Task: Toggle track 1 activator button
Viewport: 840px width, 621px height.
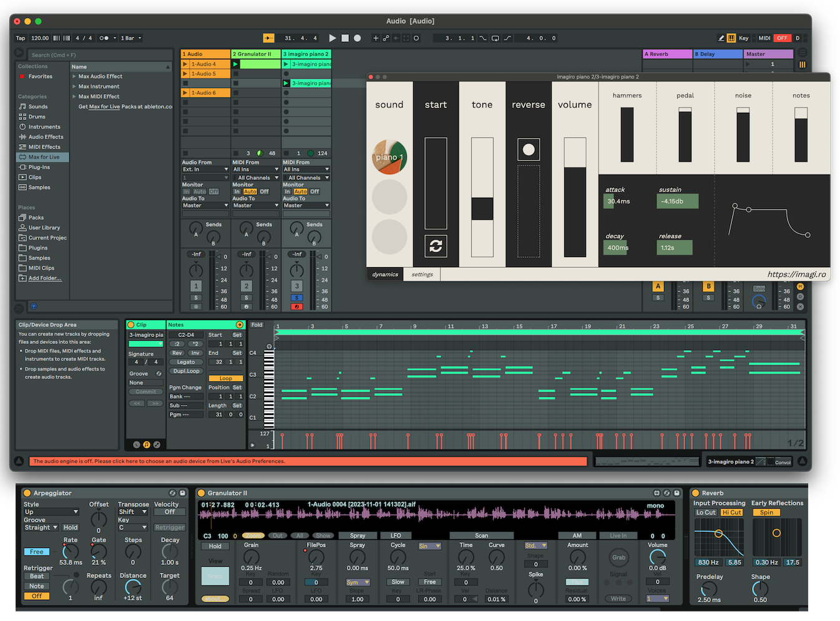Action: 196,286
